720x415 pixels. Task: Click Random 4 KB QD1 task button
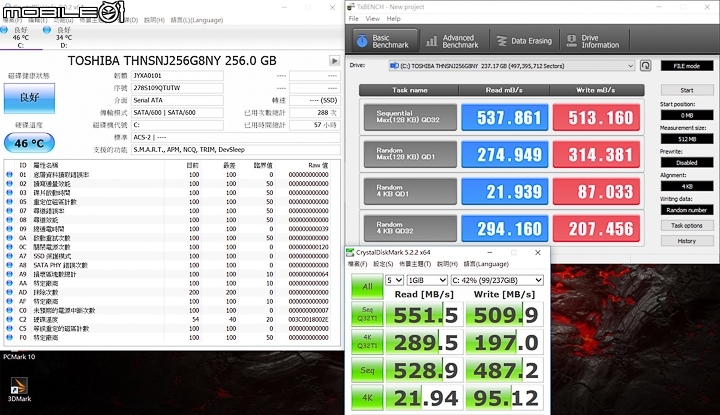(410, 191)
